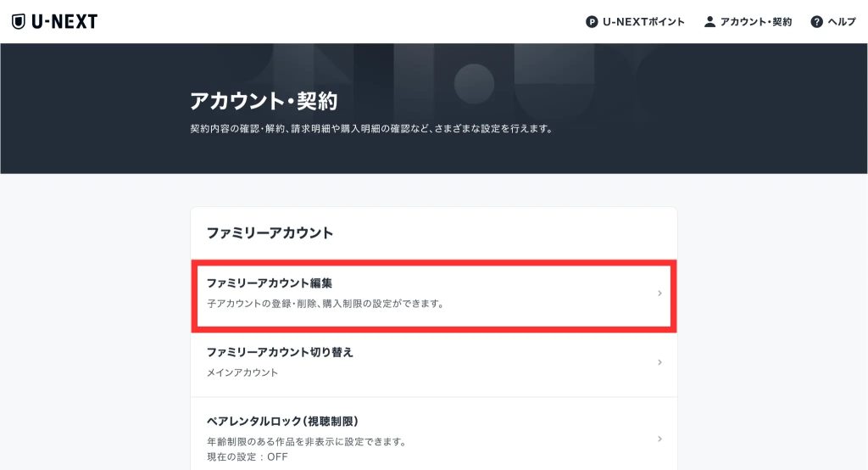Image resolution: width=868 pixels, height=470 pixels.
Task: Open the ヘルプ text link
Action: point(842,22)
